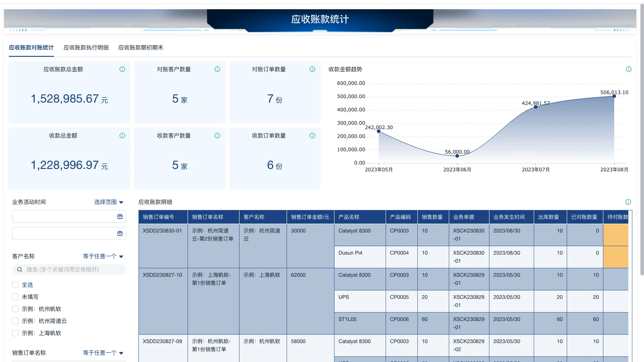Open the info tooltip for 对账订单数量

pyautogui.click(x=312, y=69)
